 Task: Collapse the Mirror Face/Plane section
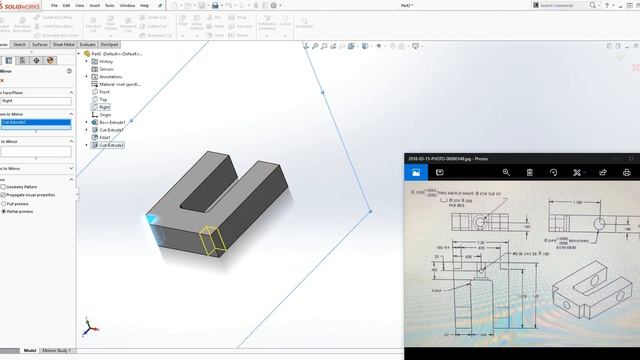tap(71, 93)
